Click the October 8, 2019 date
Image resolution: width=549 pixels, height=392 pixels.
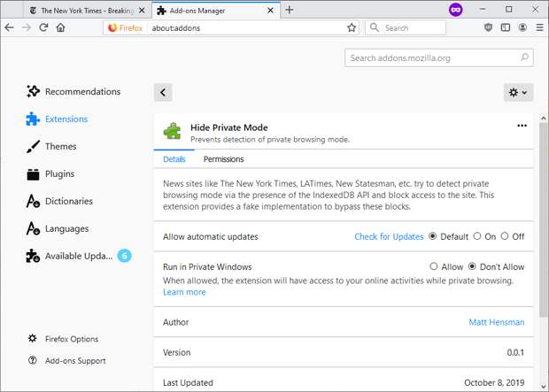coord(494,382)
